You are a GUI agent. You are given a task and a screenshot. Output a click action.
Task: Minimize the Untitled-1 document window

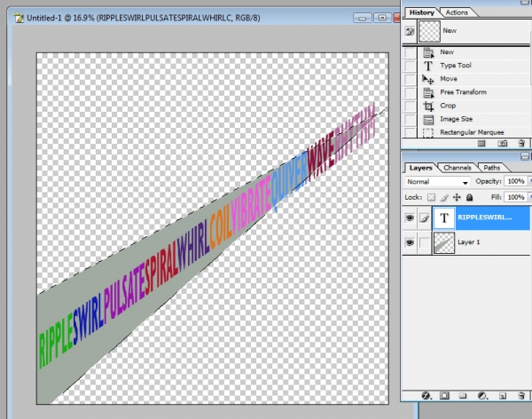(362, 18)
